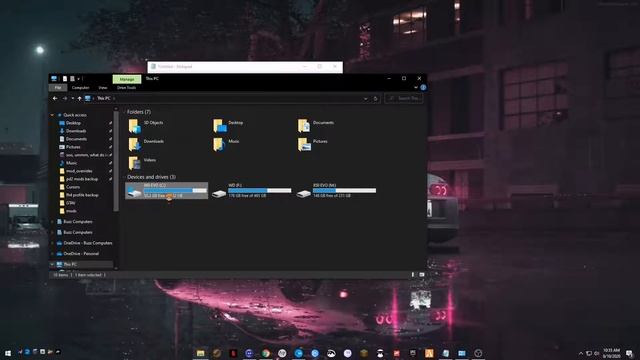Click the blue Help icon

423,87
